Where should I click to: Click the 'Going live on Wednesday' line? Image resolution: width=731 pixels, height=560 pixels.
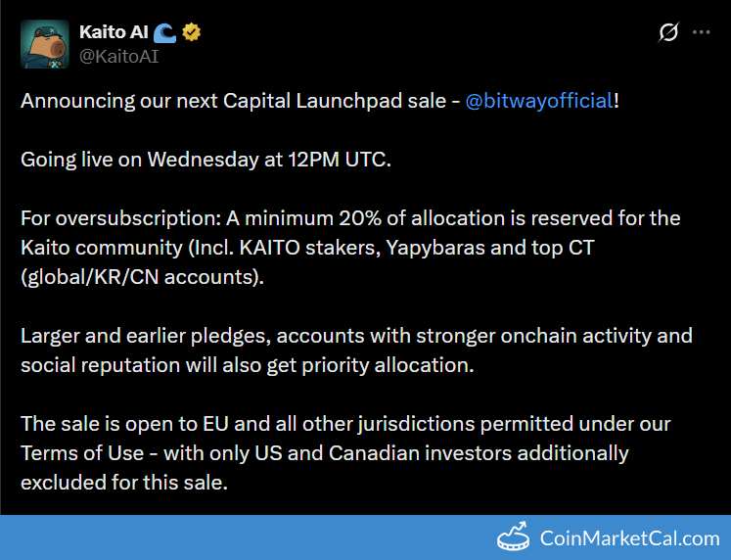206,160
